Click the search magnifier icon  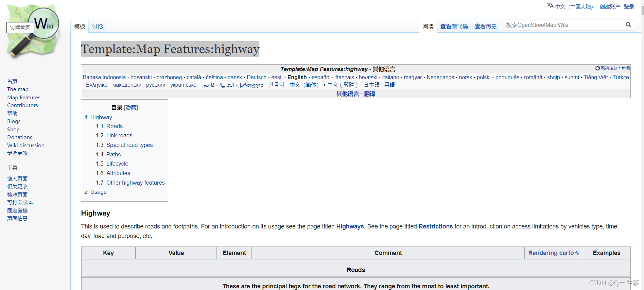pos(628,25)
